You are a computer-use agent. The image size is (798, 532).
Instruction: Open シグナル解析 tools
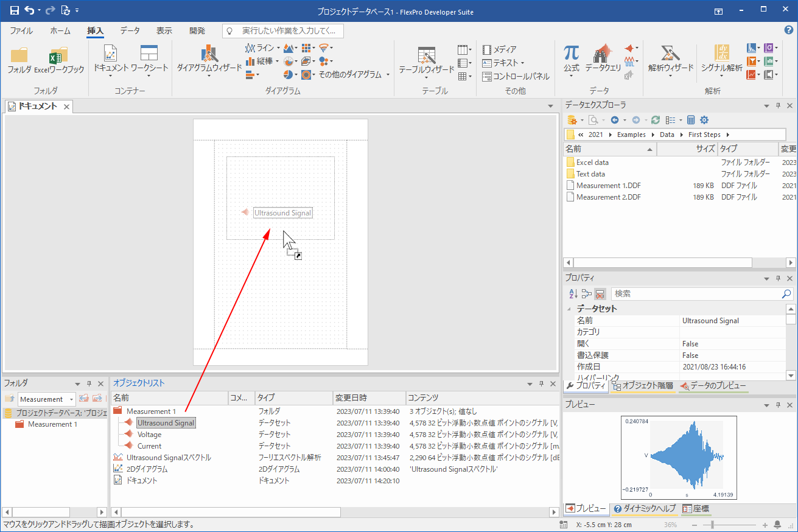(x=721, y=61)
